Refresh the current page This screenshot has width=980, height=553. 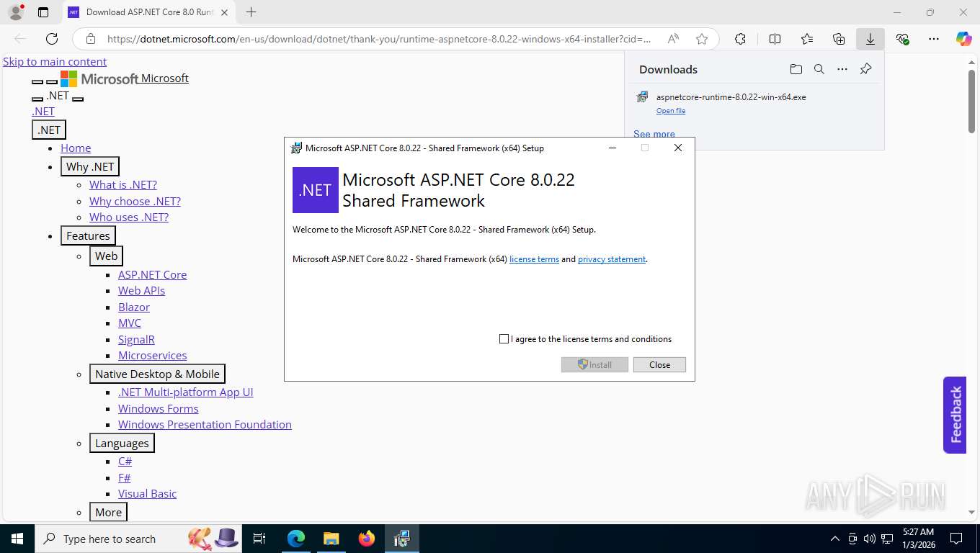(52, 39)
